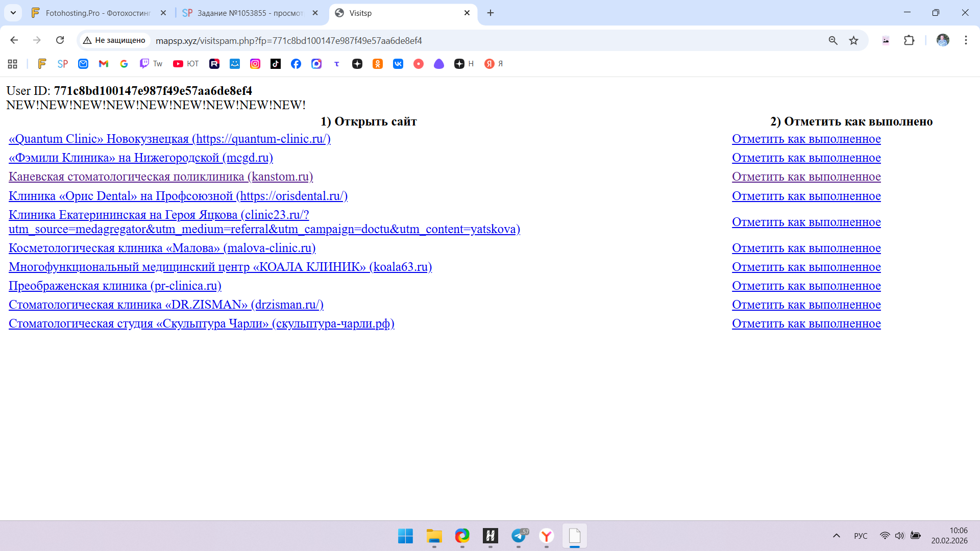The image size is (980, 551).
Task: Open the Twitch Tw bookmark
Action: (151, 64)
